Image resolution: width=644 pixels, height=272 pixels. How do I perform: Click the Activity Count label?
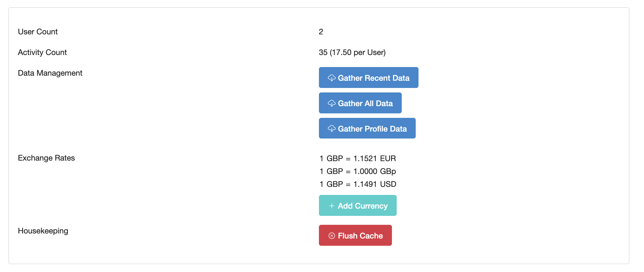pos(42,52)
